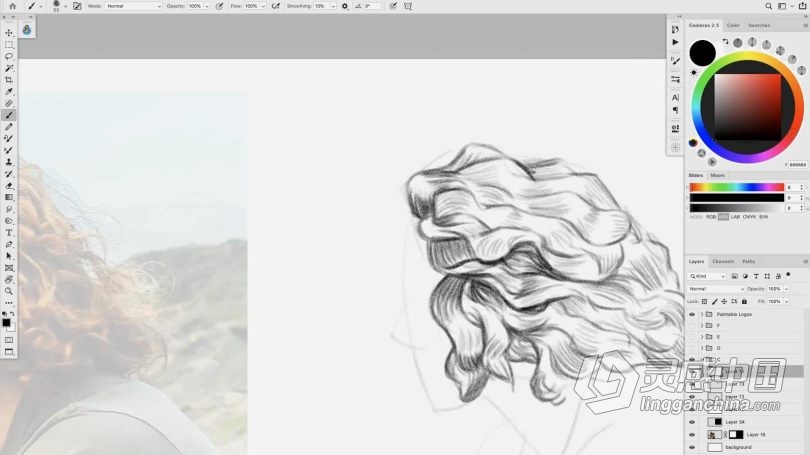Click the Coolorus hue wheel ring

pyautogui.click(x=747, y=56)
